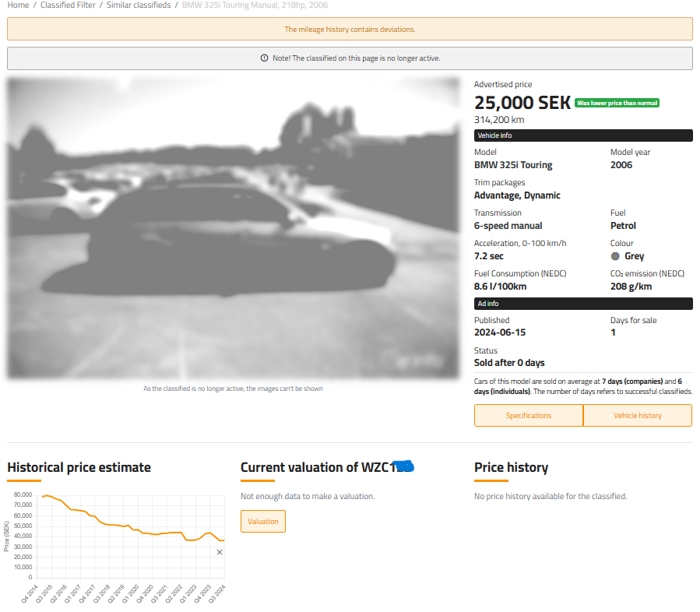Click the mileage history deviations warning banner
The width and height of the screenshot is (700, 612).
point(350,30)
